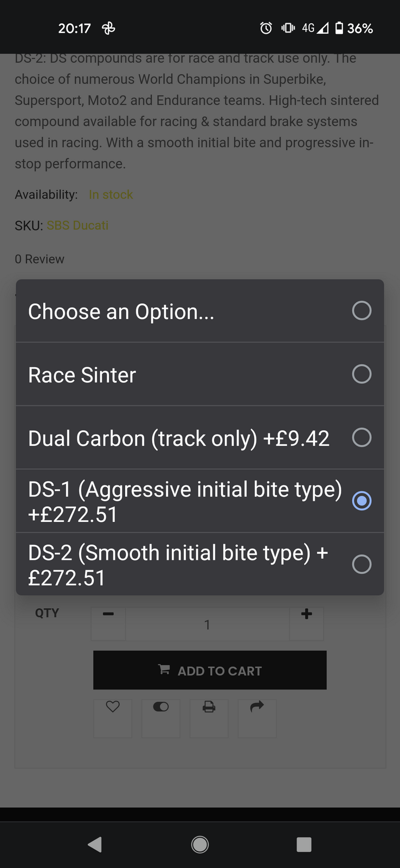
Task: Tap the share arrow icon
Action: (x=257, y=706)
